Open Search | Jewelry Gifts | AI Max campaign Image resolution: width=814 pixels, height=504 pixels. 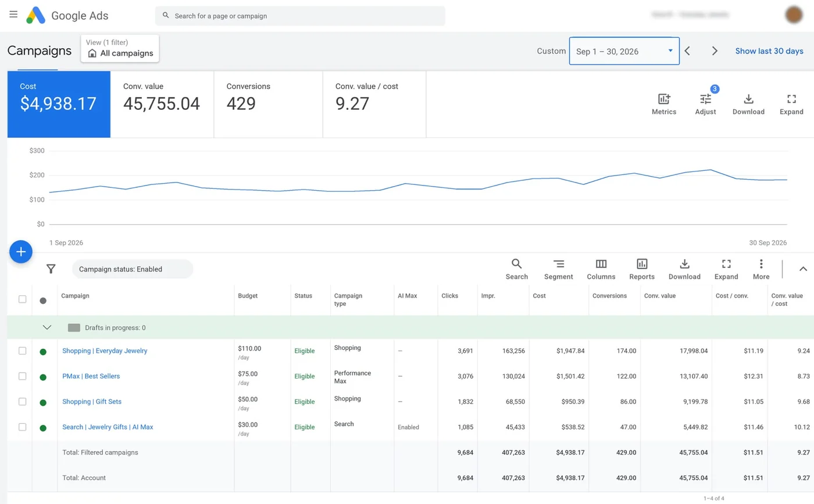click(108, 427)
